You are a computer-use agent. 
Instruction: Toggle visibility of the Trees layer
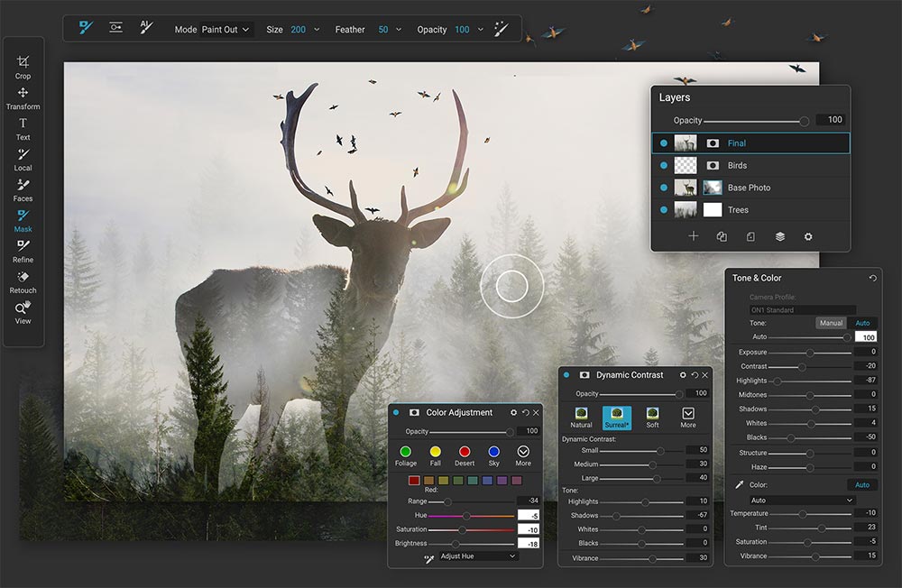[665, 209]
